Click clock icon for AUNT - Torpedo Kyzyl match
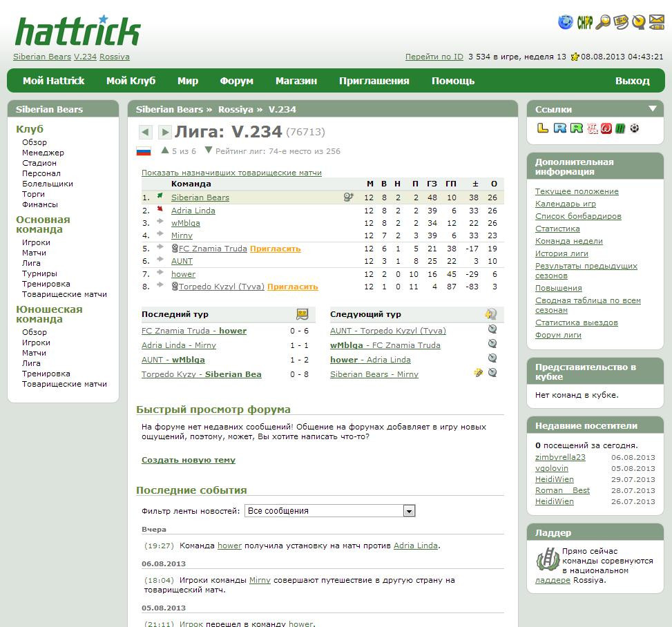Image resolution: width=672 pixels, height=627 pixels. pyautogui.click(x=492, y=329)
